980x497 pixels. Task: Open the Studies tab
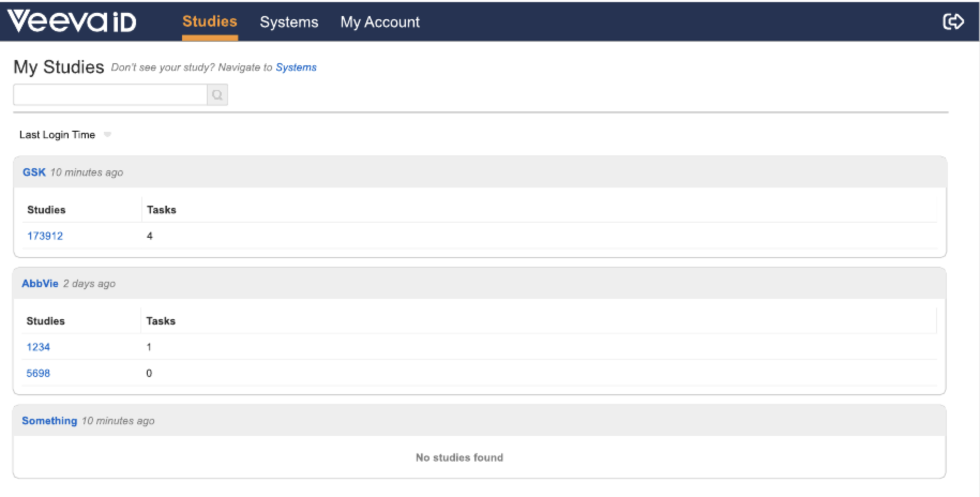pos(209,21)
